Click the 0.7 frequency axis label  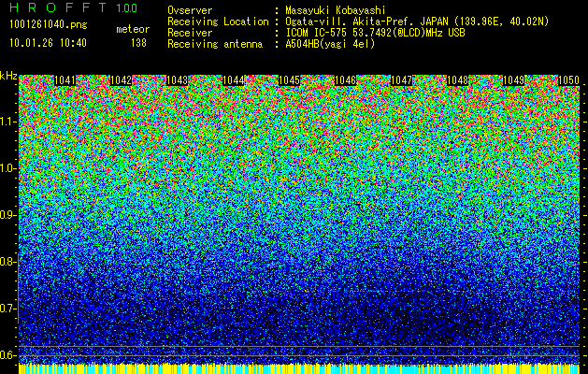[7, 309]
